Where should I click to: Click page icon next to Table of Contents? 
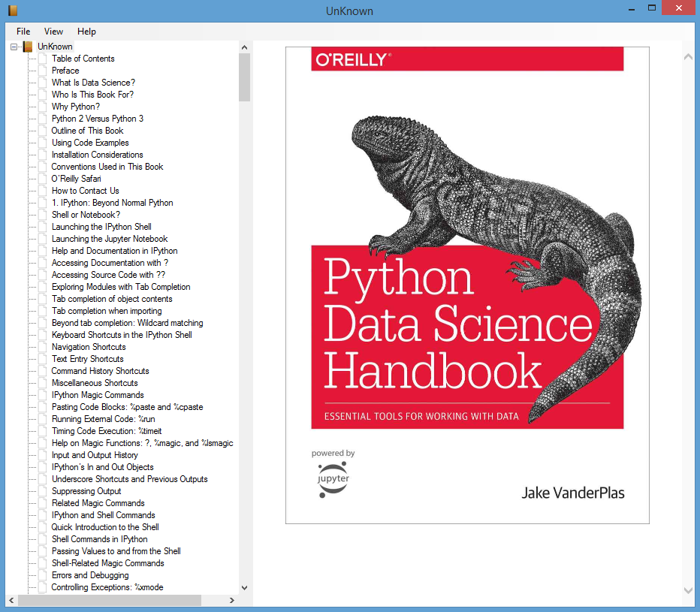[42, 59]
